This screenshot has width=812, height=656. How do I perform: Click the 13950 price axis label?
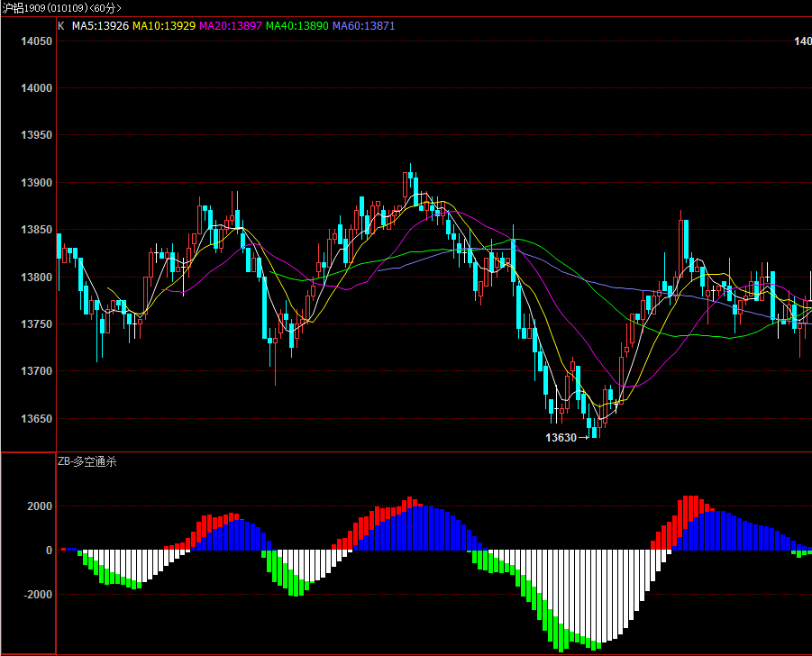point(36,135)
